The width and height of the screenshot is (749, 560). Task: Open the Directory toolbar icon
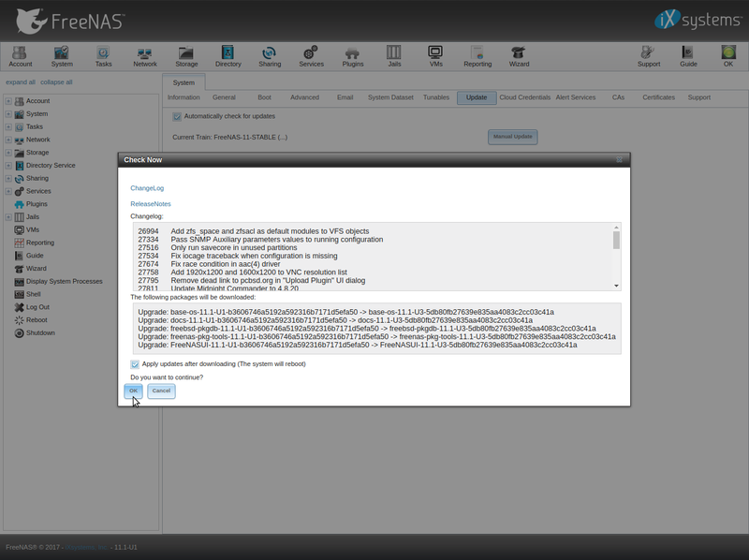[228, 56]
